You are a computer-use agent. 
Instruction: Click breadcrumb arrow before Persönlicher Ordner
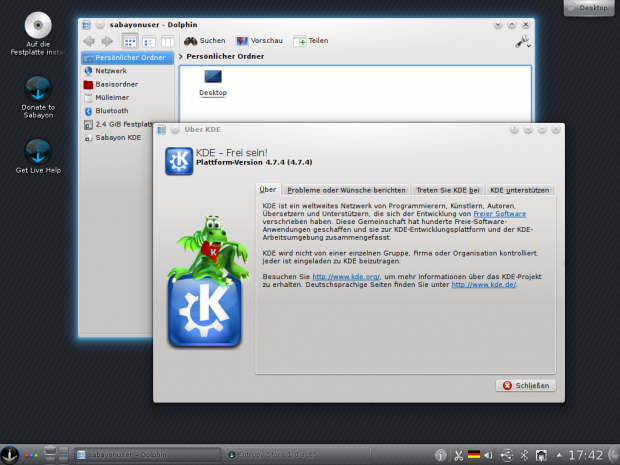point(181,57)
